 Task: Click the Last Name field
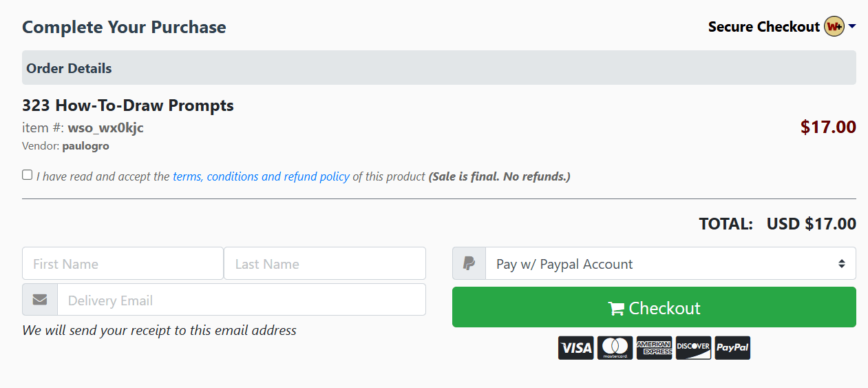(x=324, y=264)
